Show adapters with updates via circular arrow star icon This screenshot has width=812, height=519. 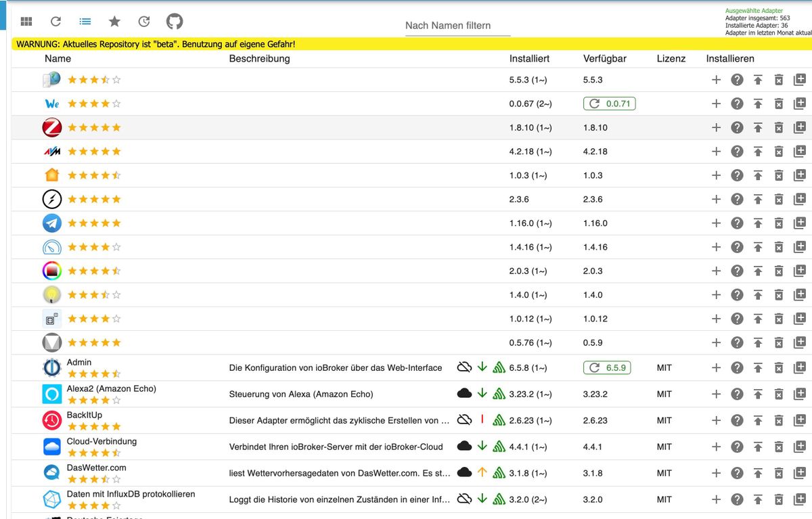coord(144,22)
